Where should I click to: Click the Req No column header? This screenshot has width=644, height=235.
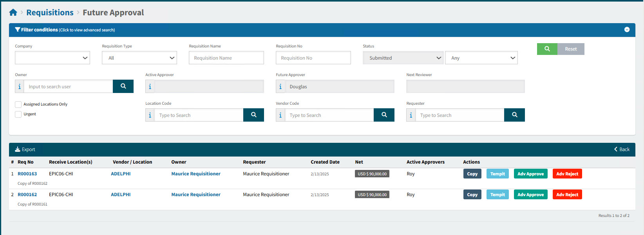[x=25, y=162]
